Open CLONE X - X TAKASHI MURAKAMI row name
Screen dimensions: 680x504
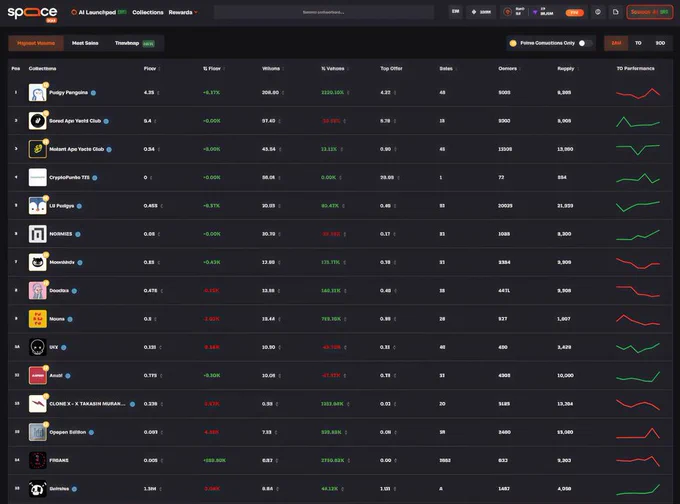[x=87, y=404]
